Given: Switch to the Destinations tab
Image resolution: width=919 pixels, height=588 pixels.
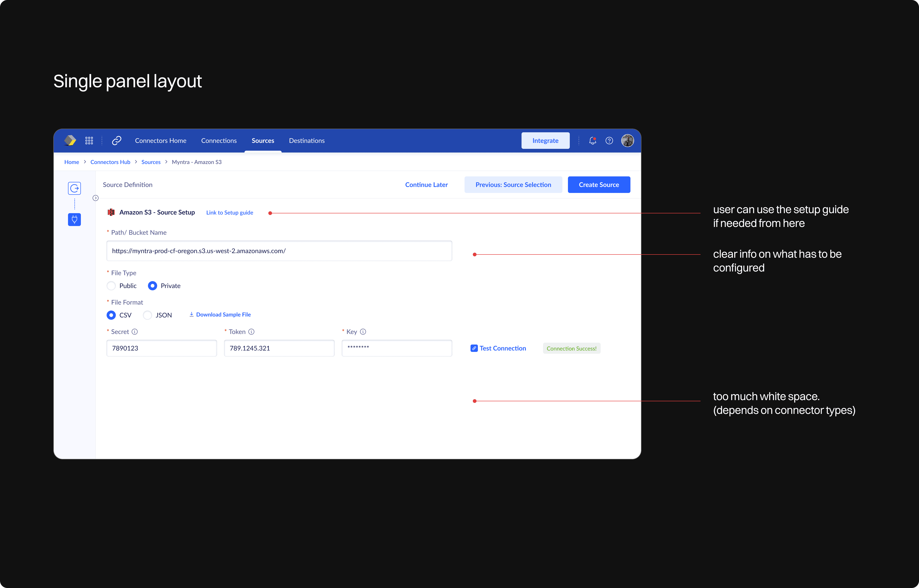Looking at the screenshot, I should [306, 141].
